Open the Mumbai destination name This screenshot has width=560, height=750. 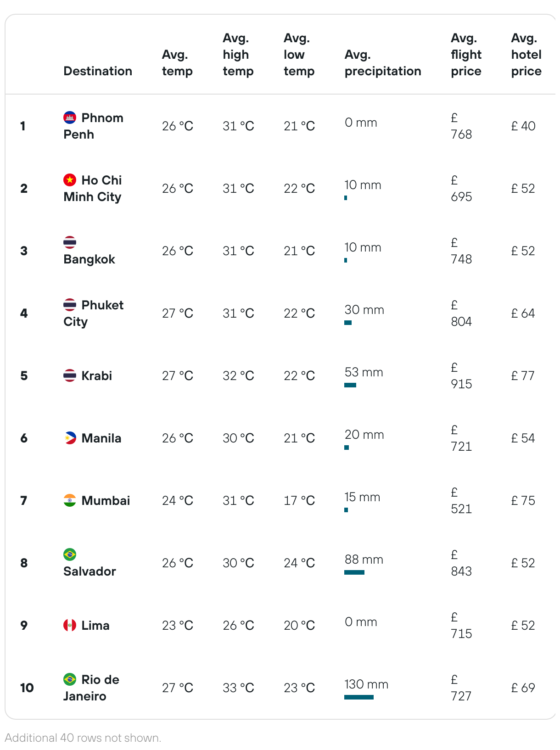pyautogui.click(x=106, y=500)
